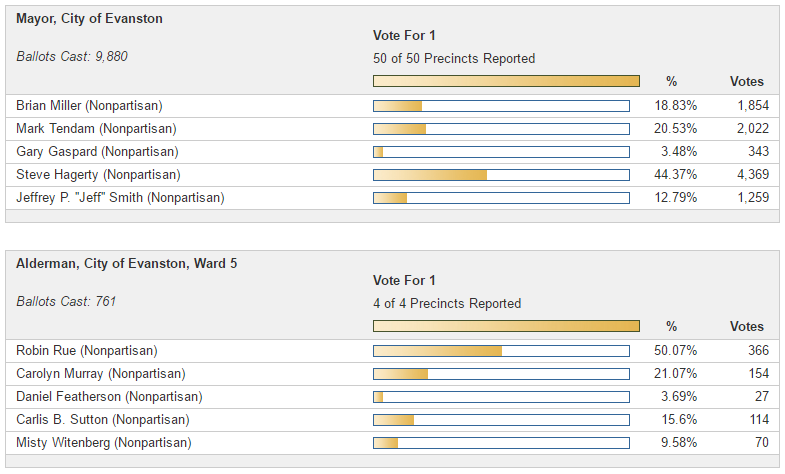This screenshot has width=785, height=474.
Task: Click Steve Hagerty's 4,369 vote count
Action: 750,175
